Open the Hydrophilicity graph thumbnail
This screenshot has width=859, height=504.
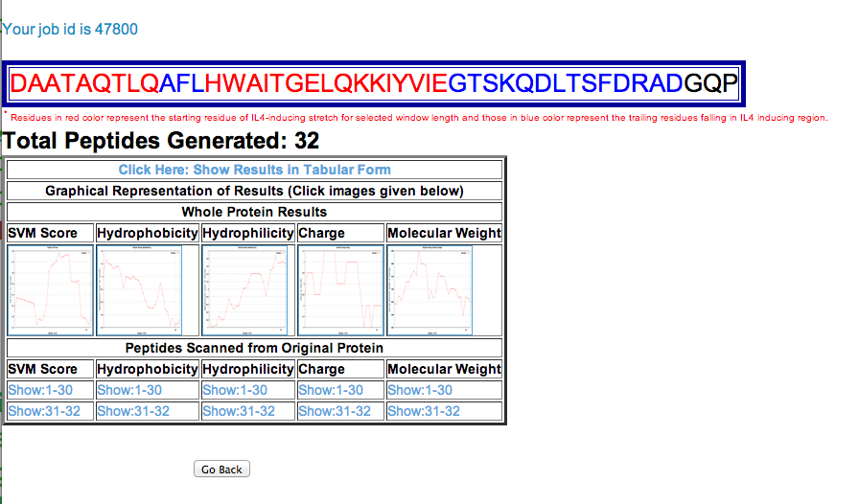click(245, 290)
